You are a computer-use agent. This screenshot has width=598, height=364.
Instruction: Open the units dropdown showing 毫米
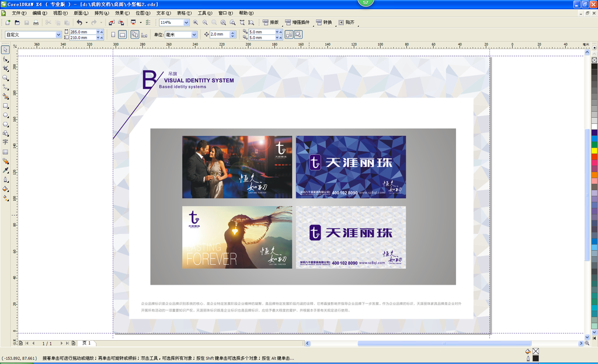194,34
